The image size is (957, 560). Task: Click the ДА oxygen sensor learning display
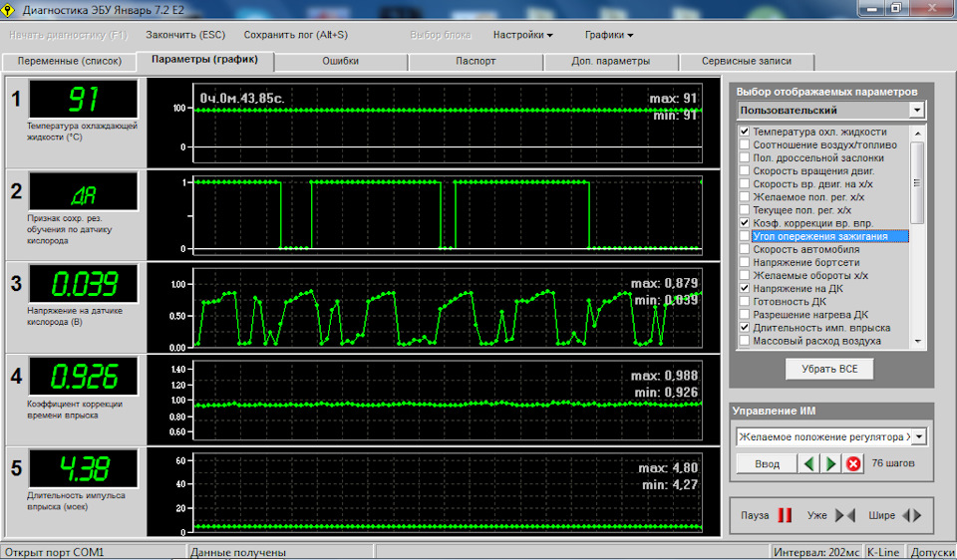84,191
